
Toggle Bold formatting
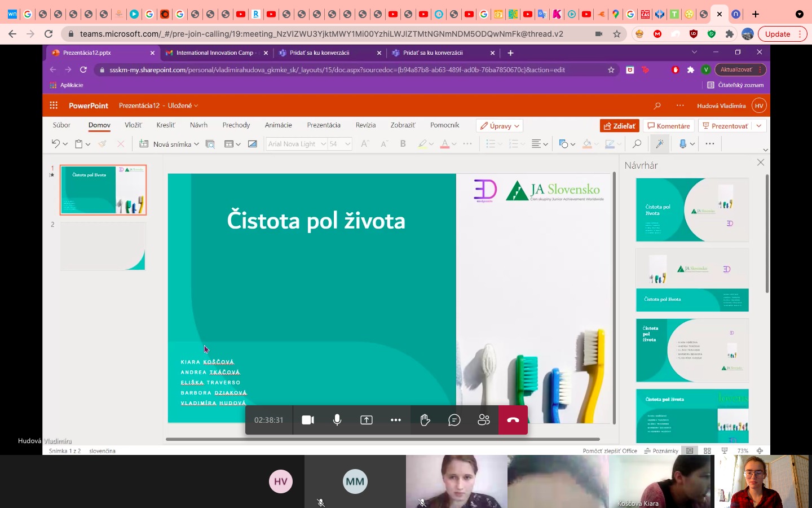[x=403, y=144]
